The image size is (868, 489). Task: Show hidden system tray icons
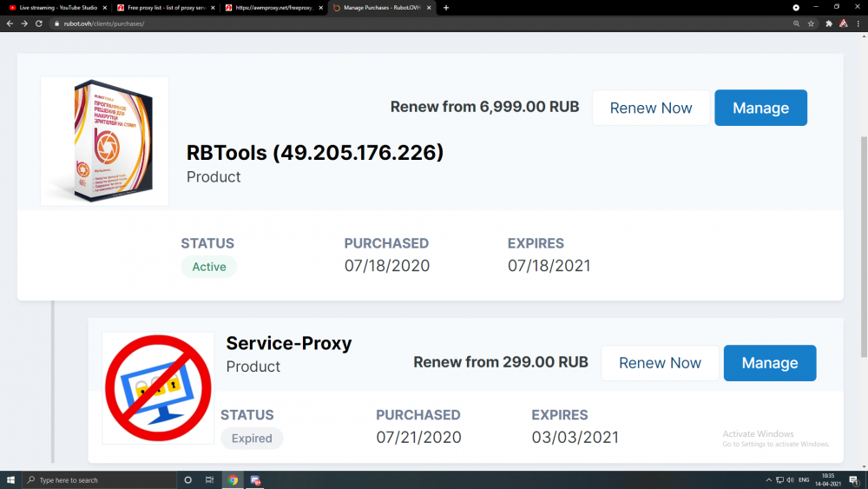[768, 479]
